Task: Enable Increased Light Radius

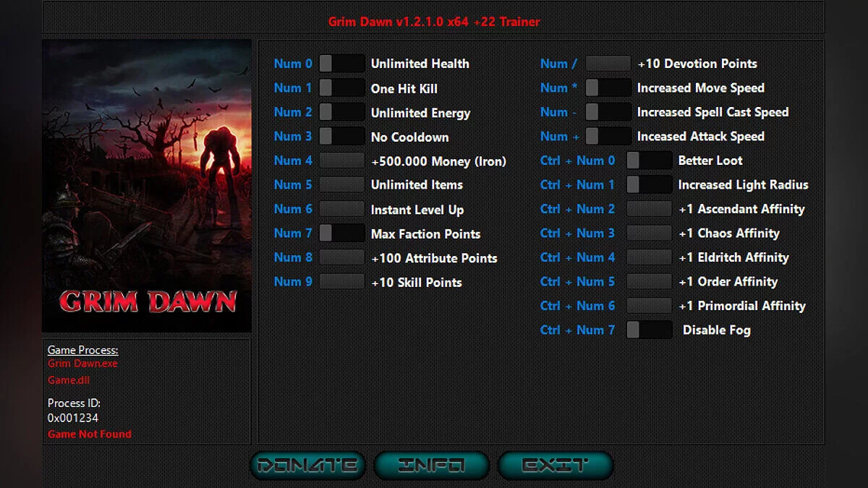Action: [649, 185]
